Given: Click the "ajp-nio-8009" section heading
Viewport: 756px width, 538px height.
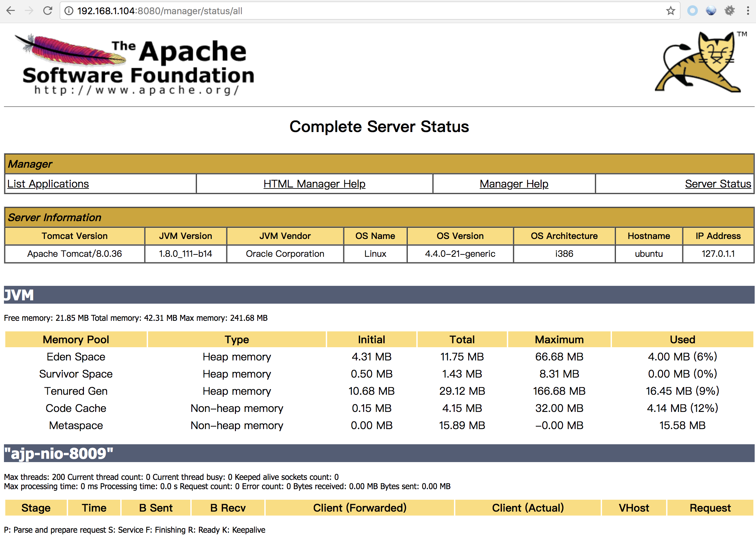Looking at the screenshot, I should point(59,454).
